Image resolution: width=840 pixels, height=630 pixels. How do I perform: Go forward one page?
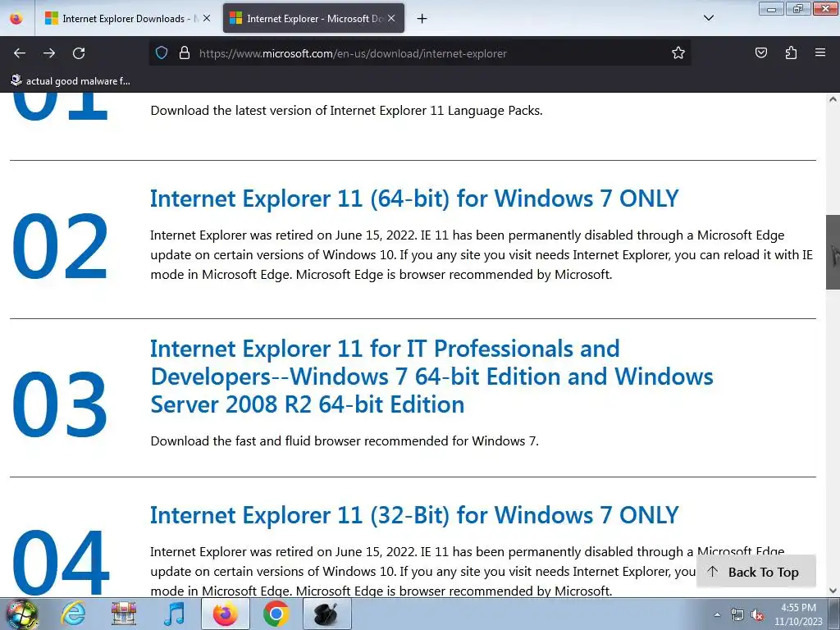(49, 53)
